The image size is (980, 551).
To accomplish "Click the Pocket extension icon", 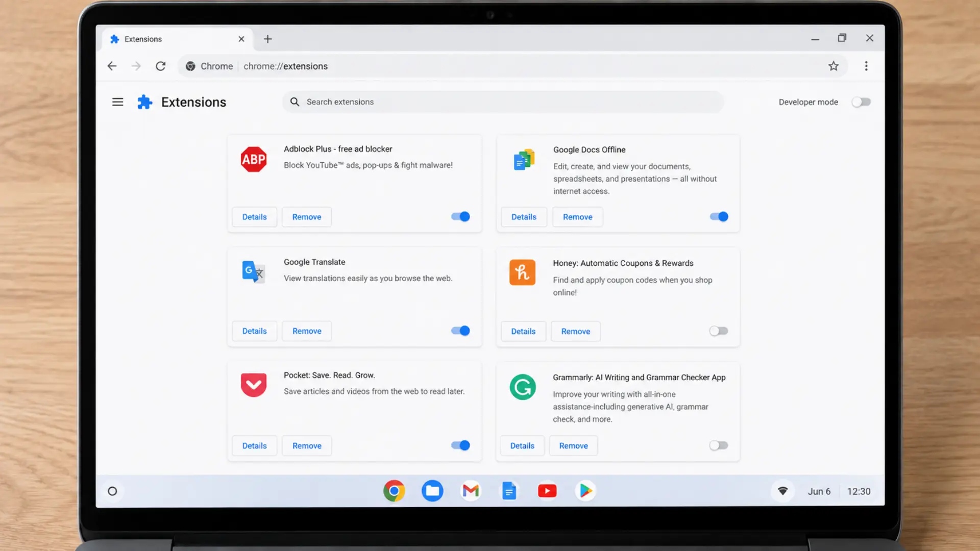I will point(254,385).
